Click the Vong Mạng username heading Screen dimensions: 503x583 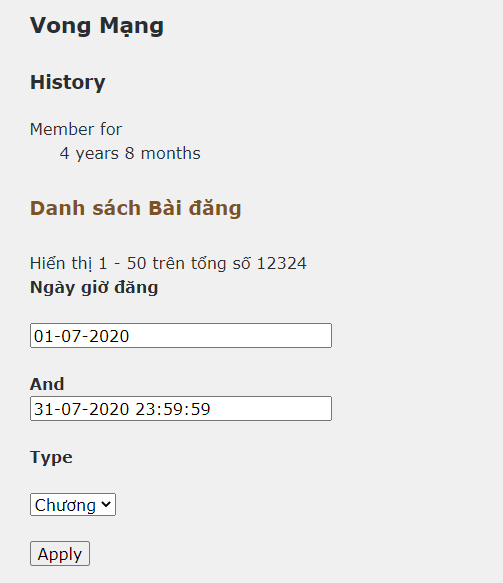[97, 26]
